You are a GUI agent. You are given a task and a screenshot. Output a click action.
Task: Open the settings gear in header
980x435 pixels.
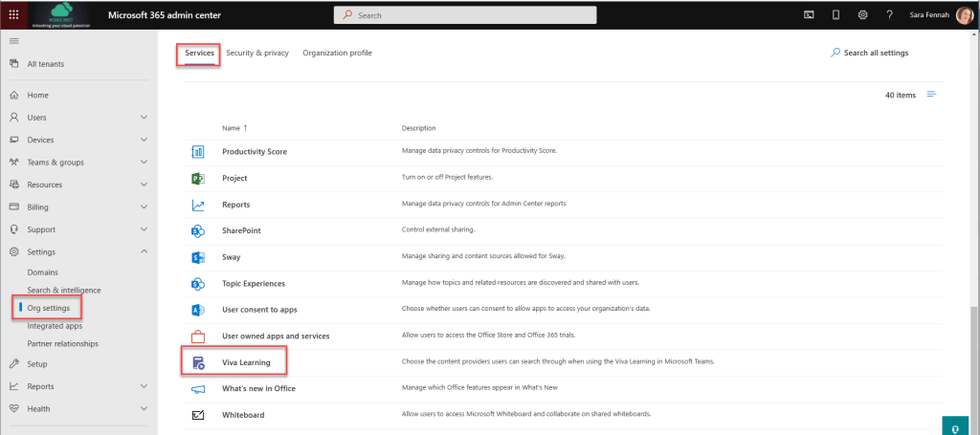coord(862,15)
